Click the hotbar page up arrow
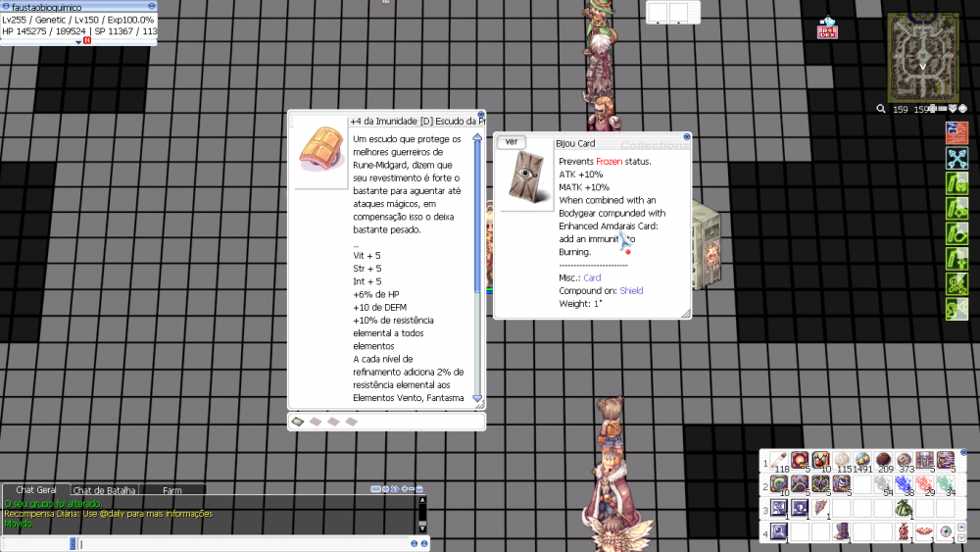The width and height of the screenshot is (980, 552). click(x=962, y=528)
